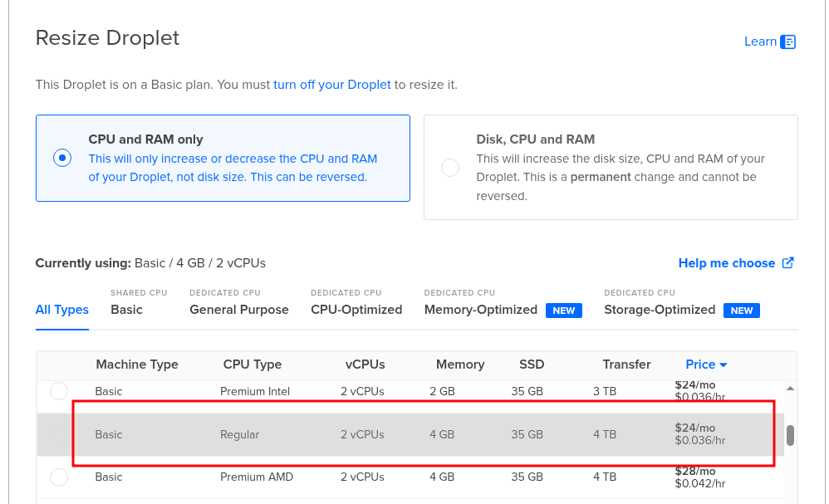Show Storage-Optimized droplet plans
The height and width of the screenshot is (504, 829).
660,310
